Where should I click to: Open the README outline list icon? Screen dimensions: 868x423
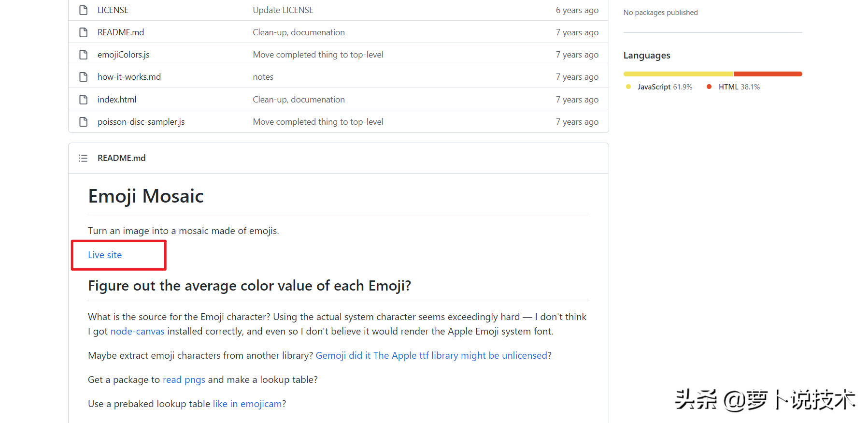coord(83,158)
